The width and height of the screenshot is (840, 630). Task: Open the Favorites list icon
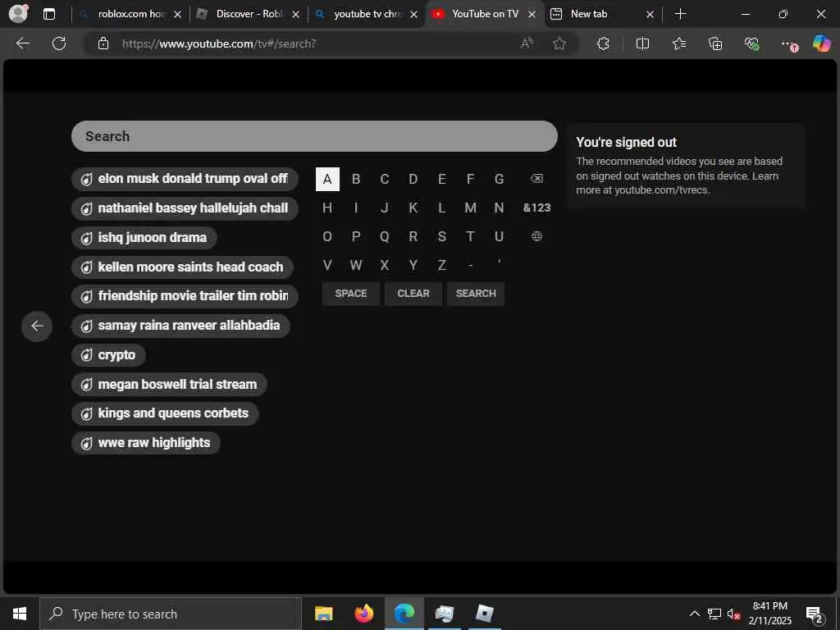[x=679, y=43]
